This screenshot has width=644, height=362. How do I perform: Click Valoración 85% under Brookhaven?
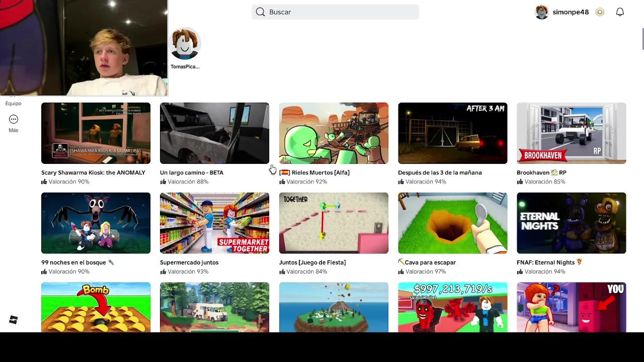point(545,182)
